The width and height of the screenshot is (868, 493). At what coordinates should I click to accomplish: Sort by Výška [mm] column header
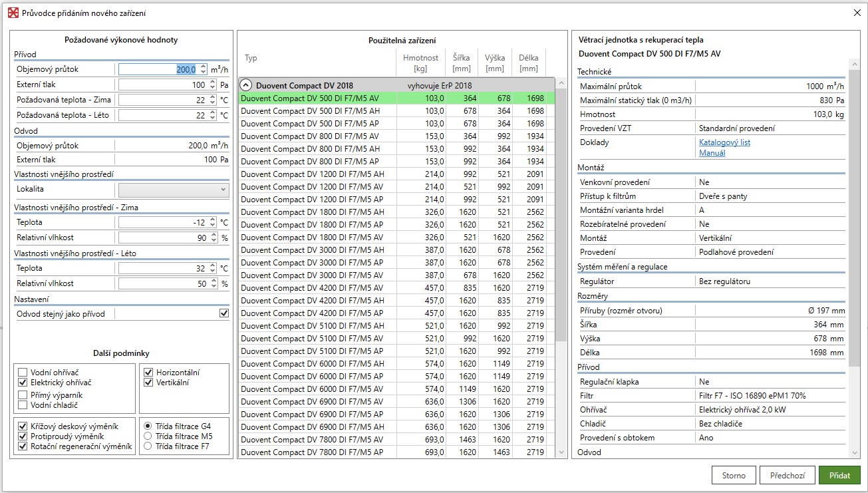[495, 63]
